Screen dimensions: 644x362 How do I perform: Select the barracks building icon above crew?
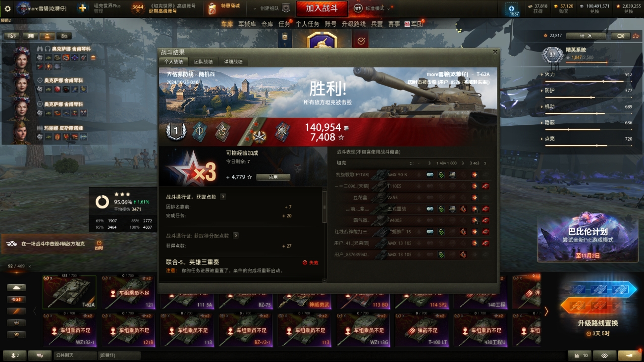[47, 36]
